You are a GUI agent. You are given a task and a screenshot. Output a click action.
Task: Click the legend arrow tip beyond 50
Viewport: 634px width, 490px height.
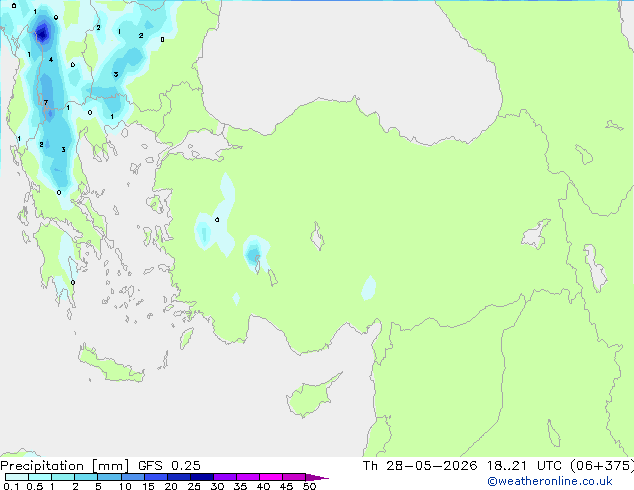(x=317, y=477)
